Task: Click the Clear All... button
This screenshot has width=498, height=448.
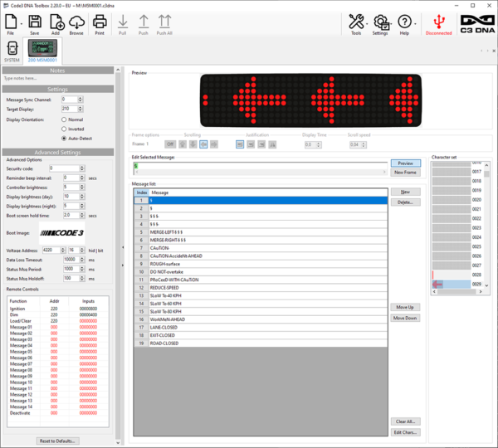Action: (406, 421)
